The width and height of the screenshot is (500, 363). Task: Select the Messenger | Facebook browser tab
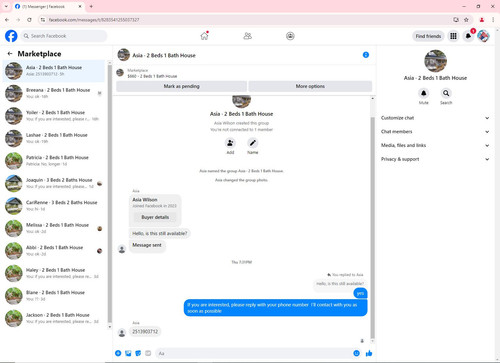pos(48,6)
